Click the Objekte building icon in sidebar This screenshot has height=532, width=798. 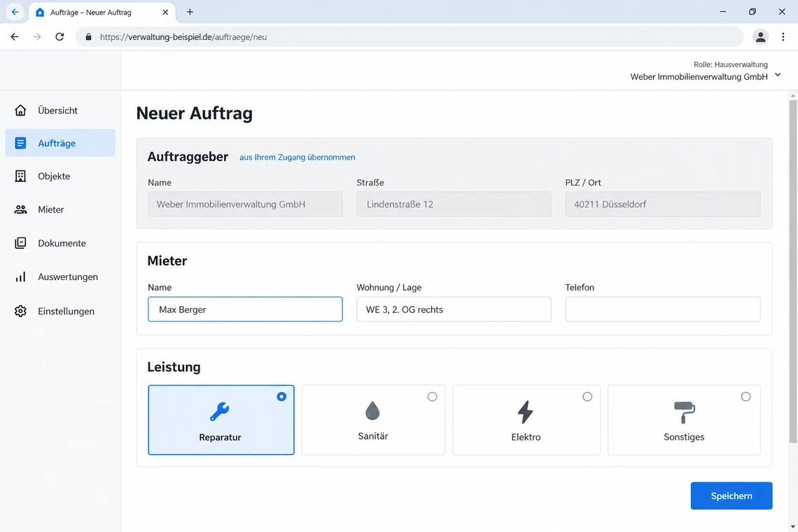[20, 176]
